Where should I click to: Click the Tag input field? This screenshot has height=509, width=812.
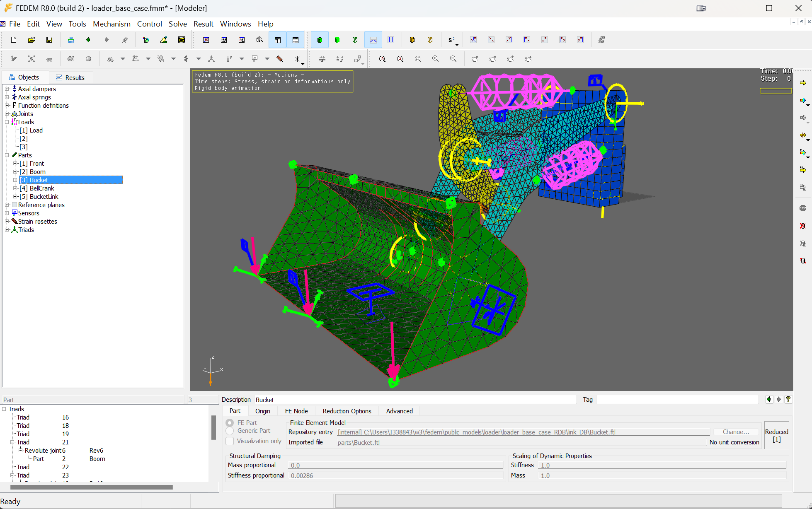pos(678,399)
